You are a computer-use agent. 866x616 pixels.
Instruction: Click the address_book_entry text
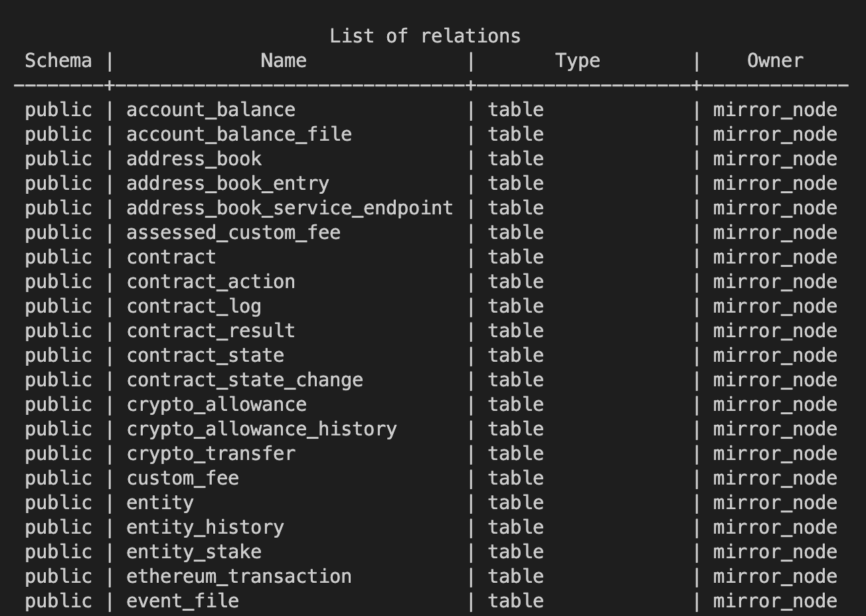[228, 184]
